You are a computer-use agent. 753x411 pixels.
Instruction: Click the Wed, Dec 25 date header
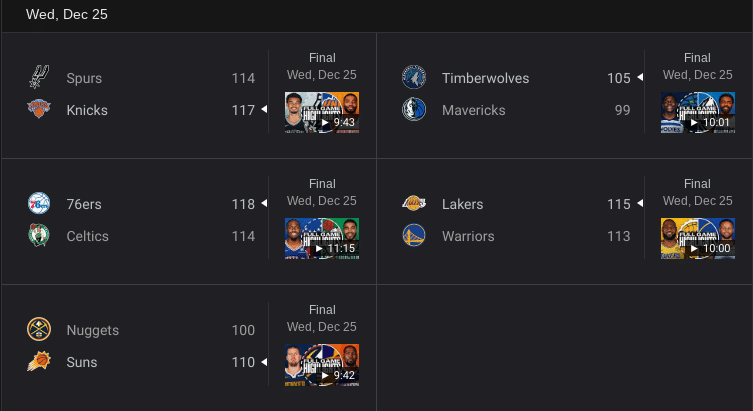tap(67, 15)
